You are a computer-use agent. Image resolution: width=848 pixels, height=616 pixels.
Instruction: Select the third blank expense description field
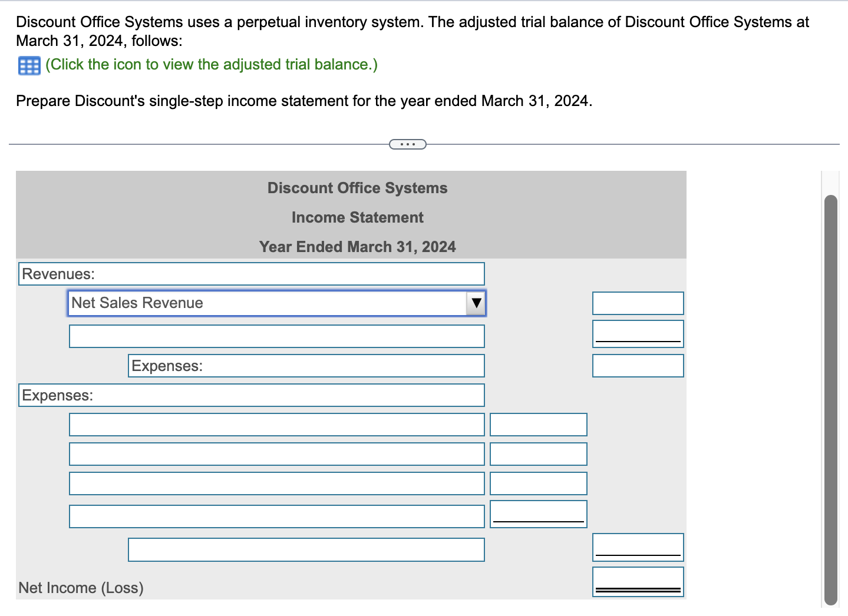click(276, 483)
